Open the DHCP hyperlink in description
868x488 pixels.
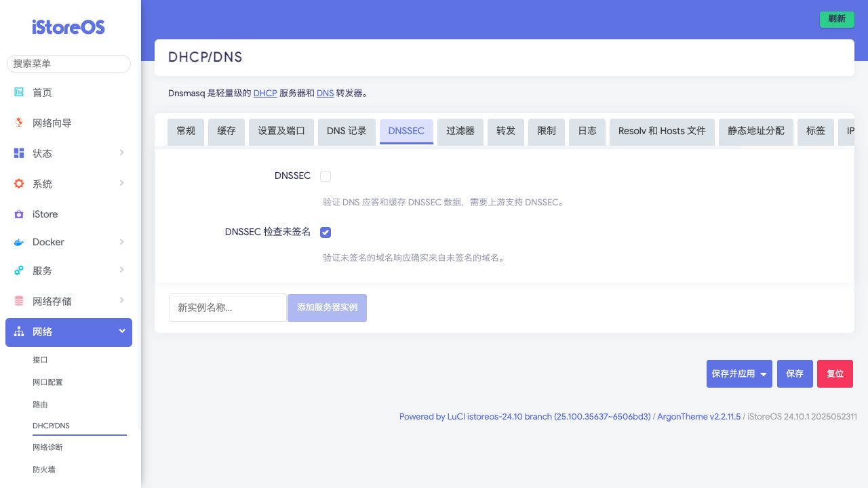(265, 93)
